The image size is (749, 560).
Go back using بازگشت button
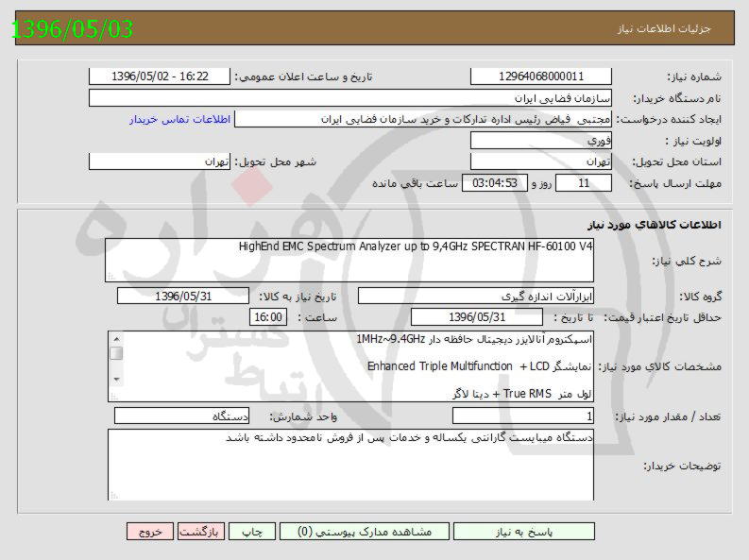pyautogui.click(x=201, y=532)
